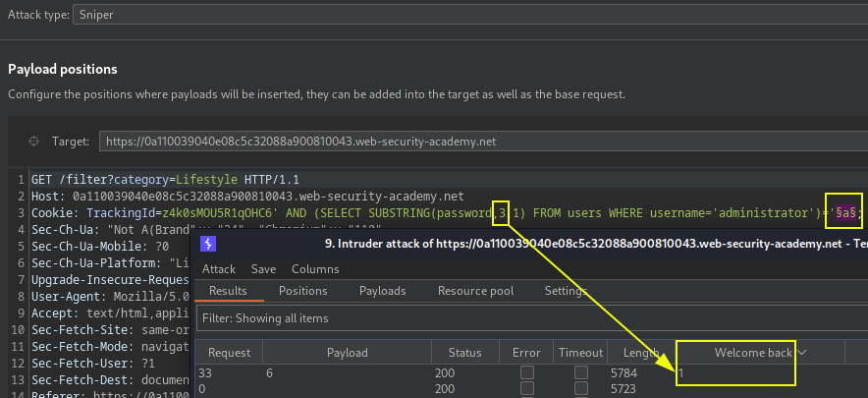Switch to the Settings tab
Viewport: 868px width, 398px height.
[x=566, y=291]
